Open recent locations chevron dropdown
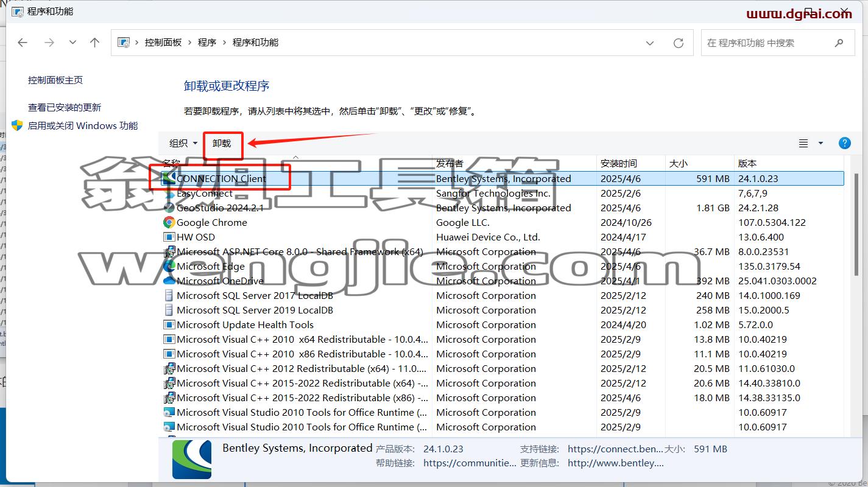Screen dimensions: 868x487 (x=73, y=43)
